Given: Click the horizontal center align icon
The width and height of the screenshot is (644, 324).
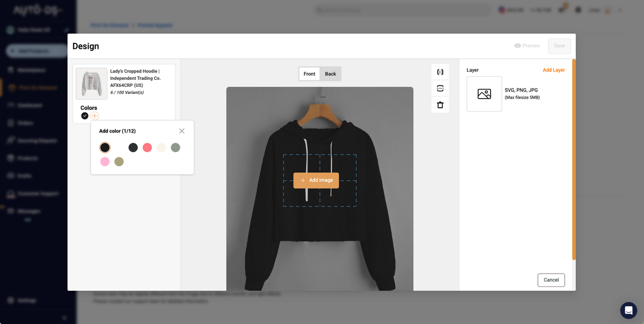Looking at the screenshot, I should pyautogui.click(x=440, y=72).
